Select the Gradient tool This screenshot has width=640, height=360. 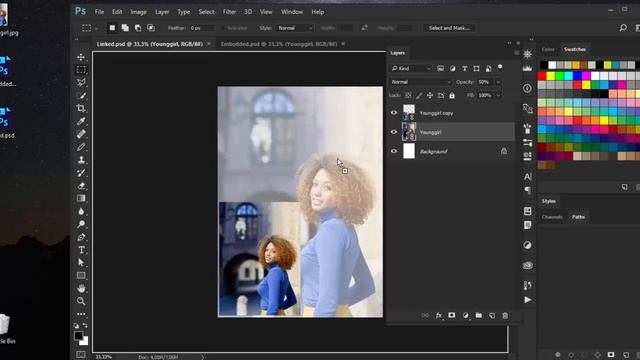coord(81,198)
